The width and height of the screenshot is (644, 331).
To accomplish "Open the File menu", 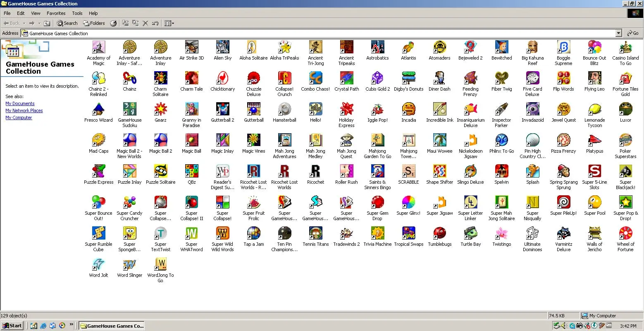I will pyautogui.click(x=7, y=13).
